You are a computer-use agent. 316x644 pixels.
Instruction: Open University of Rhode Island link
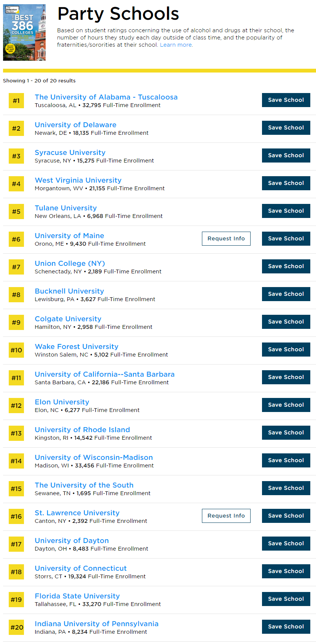(83, 430)
